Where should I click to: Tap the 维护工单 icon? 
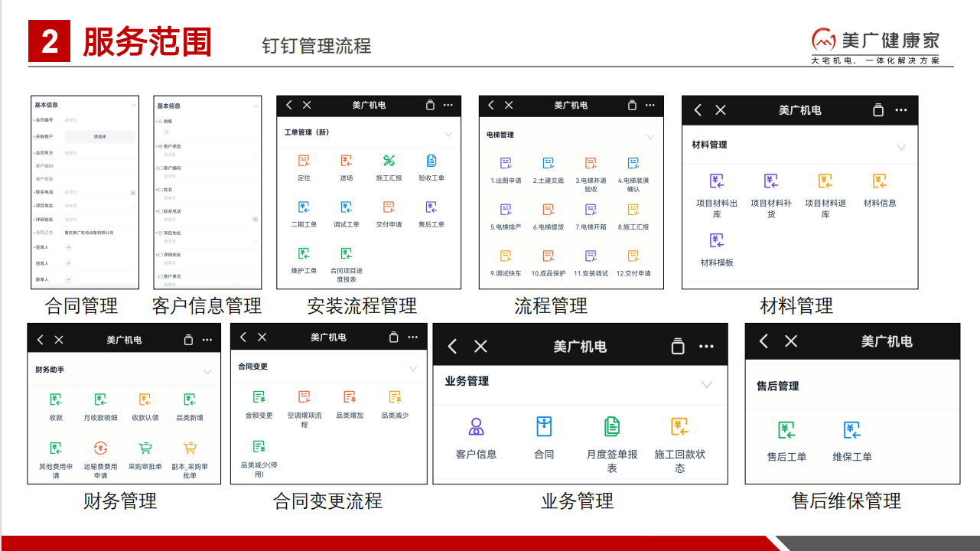(x=304, y=253)
